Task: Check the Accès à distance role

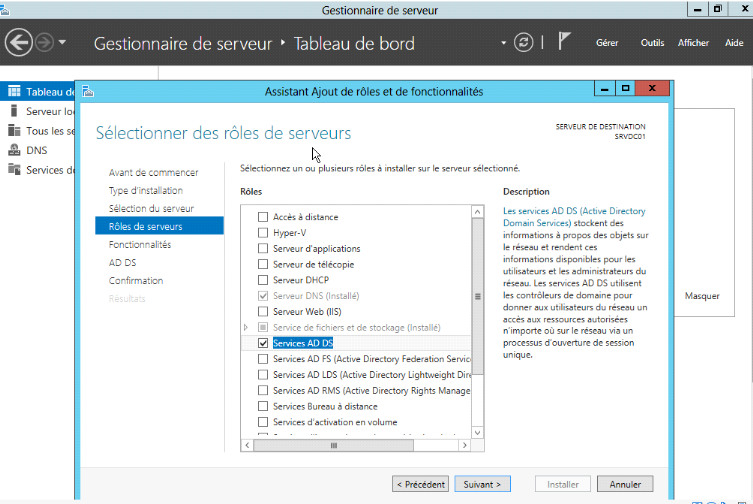Action: click(263, 217)
